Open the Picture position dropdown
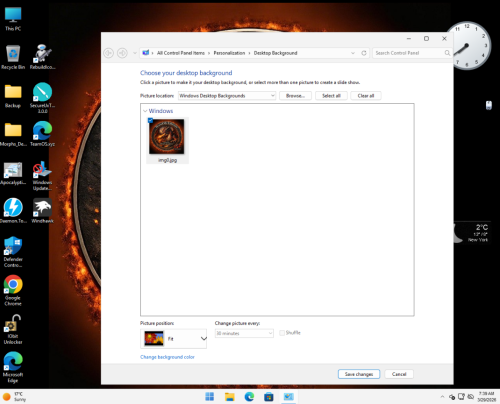This screenshot has height=404, width=500. tap(173, 339)
